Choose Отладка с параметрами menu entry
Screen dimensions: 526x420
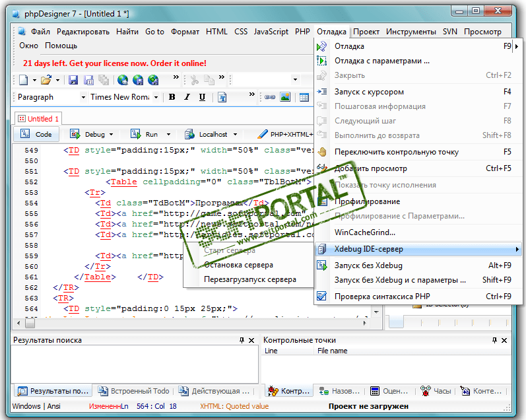pyautogui.click(x=418, y=61)
